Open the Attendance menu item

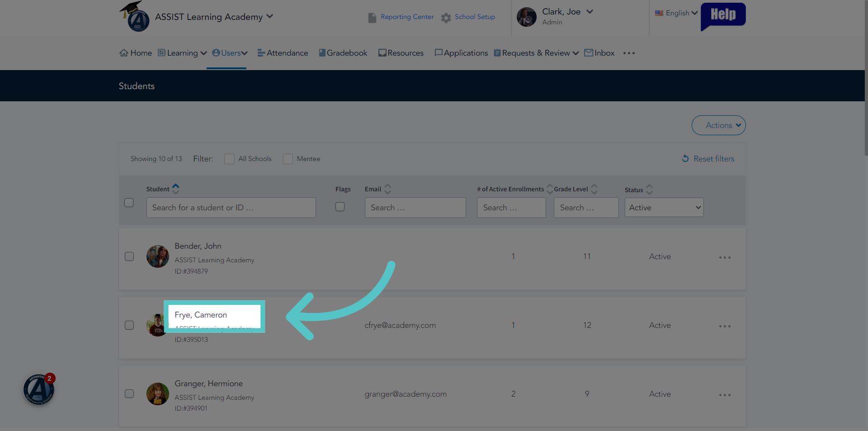pos(283,53)
